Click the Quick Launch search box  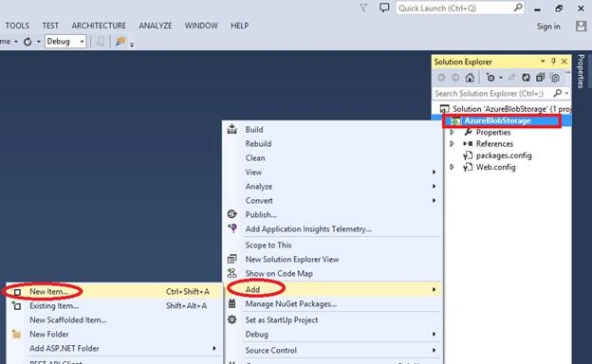[459, 8]
